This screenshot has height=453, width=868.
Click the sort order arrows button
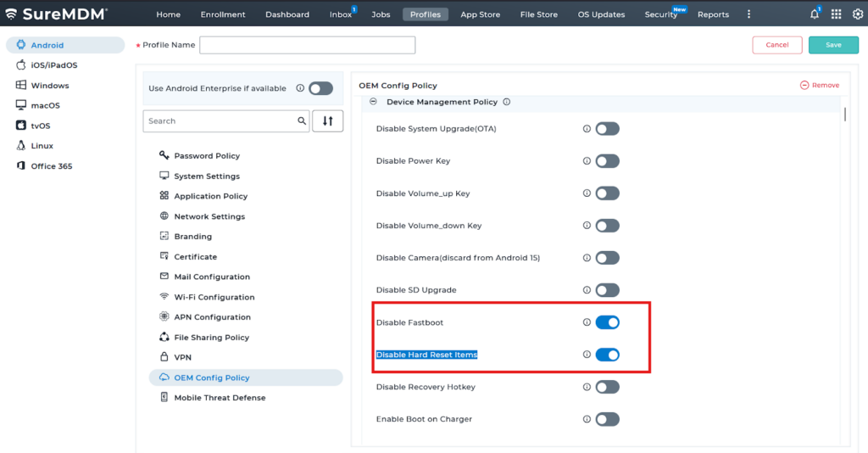click(x=327, y=121)
